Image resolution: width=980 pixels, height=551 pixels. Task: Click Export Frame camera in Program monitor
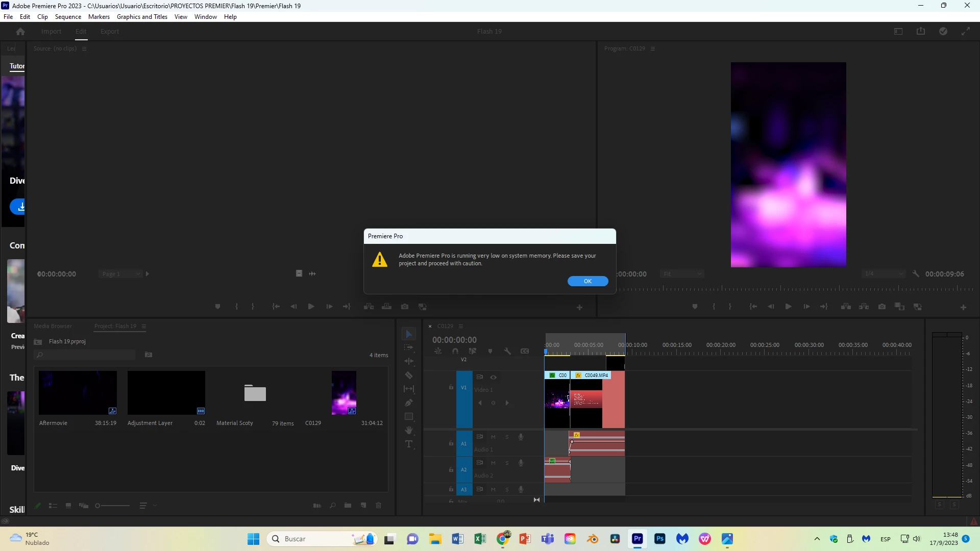tap(882, 307)
